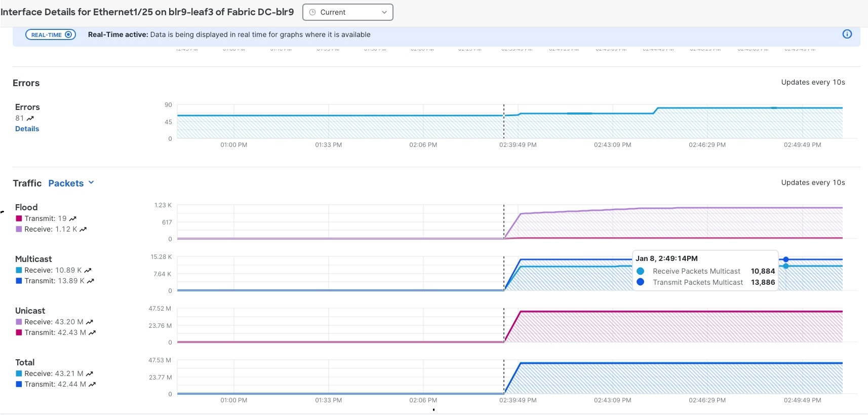Click trend icon beside Total Receive 43.21 M

[89, 373]
